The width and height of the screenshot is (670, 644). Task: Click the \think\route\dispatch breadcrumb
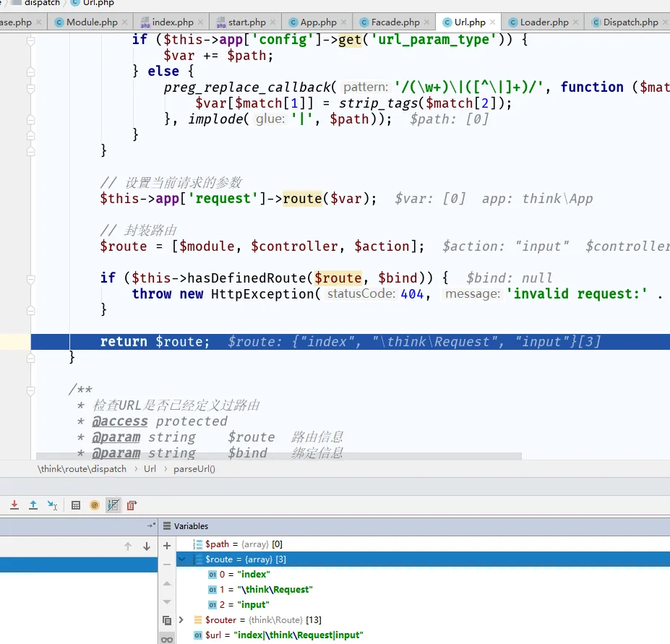pyautogui.click(x=82, y=468)
